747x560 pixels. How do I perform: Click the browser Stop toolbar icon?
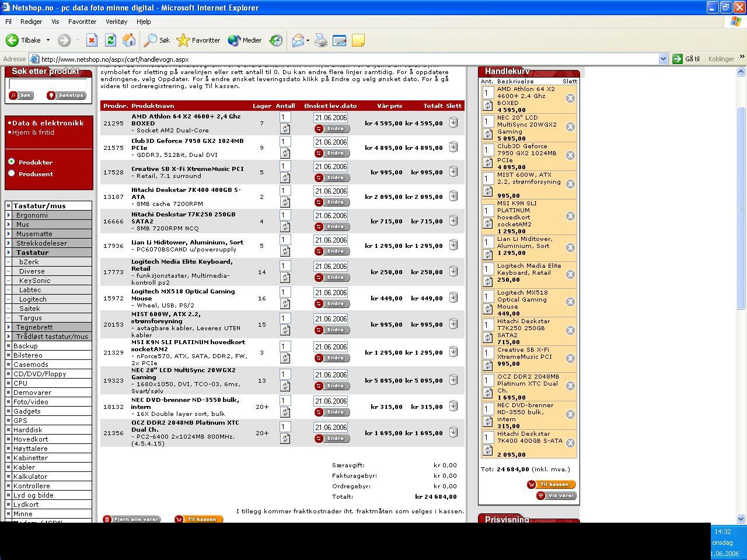click(91, 40)
